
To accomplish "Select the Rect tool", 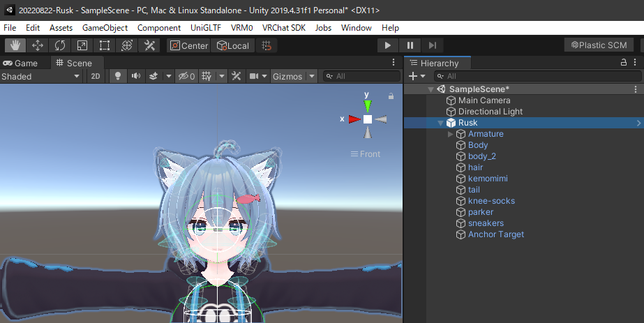I will pos(105,45).
